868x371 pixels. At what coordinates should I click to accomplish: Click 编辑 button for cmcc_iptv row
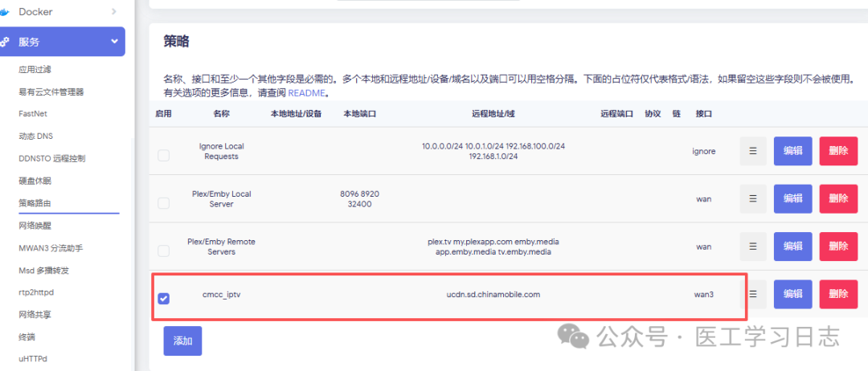pos(792,295)
